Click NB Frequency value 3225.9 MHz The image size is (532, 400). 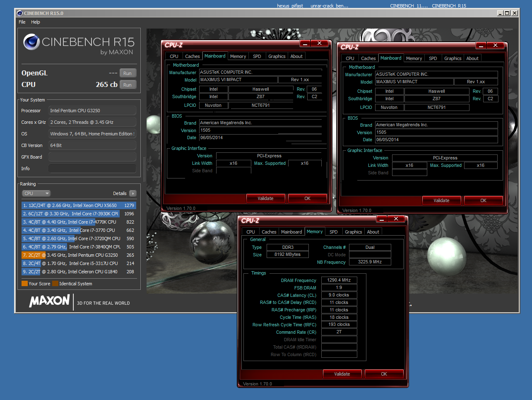coord(370,262)
